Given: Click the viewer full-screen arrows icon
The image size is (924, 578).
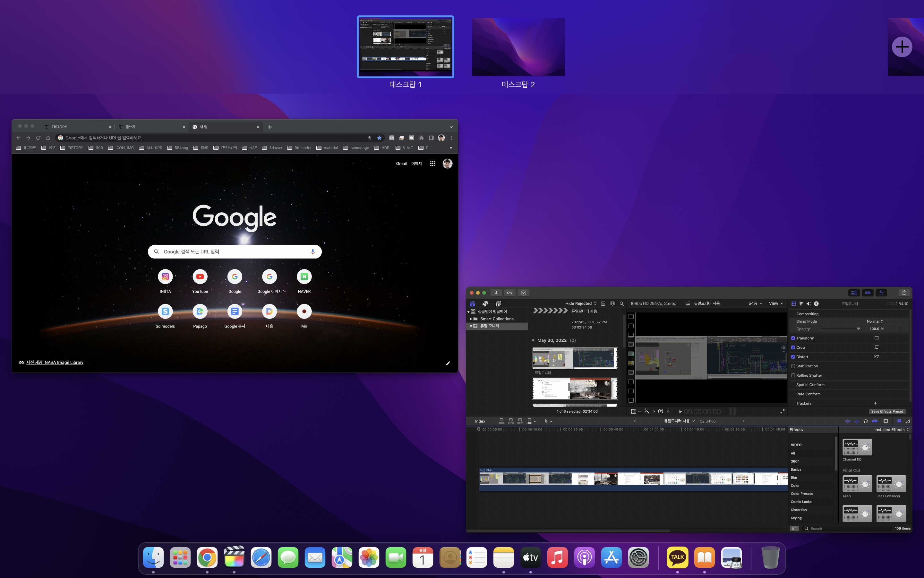Looking at the screenshot, I should pos(782,411).
